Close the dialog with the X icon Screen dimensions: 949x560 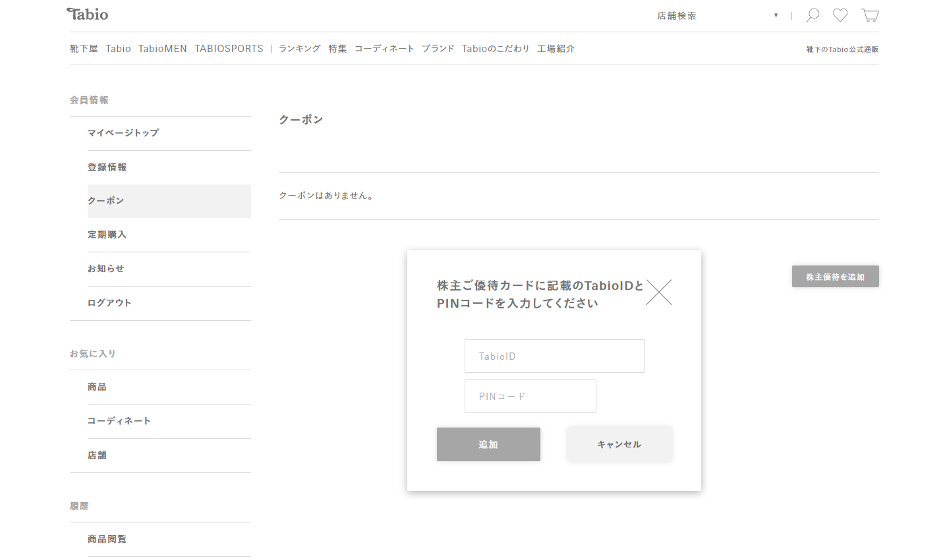click(x=659, y=292)
